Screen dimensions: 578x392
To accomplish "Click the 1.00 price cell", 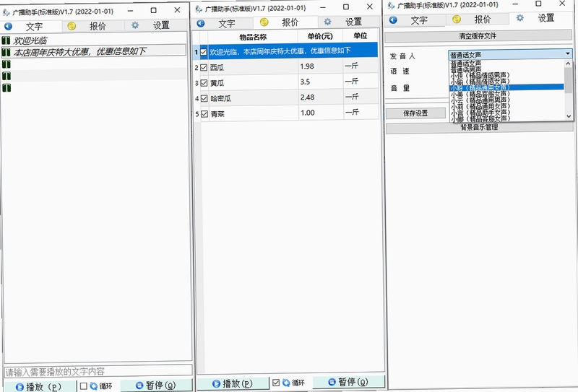I will click(x=321, y=113).
